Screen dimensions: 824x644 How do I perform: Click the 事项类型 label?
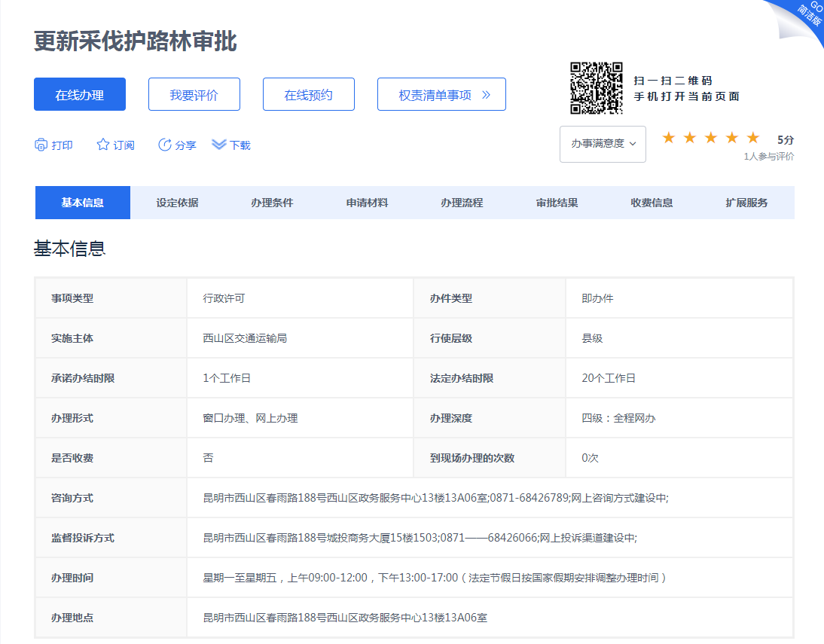(72, 298)
